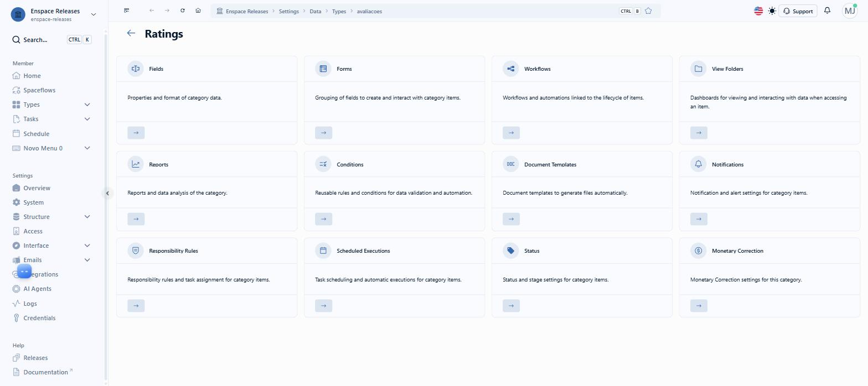
Task: Reload the page with refresh icon
Action: [183, 11]
